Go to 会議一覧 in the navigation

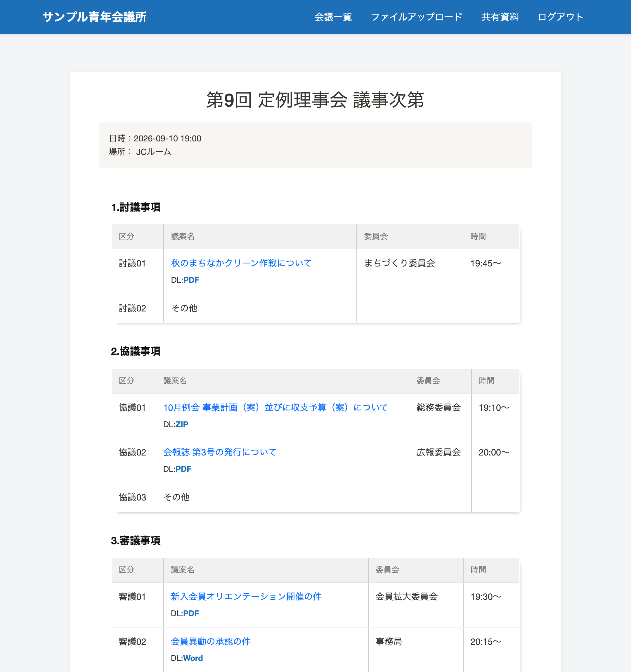coord(333,17)
